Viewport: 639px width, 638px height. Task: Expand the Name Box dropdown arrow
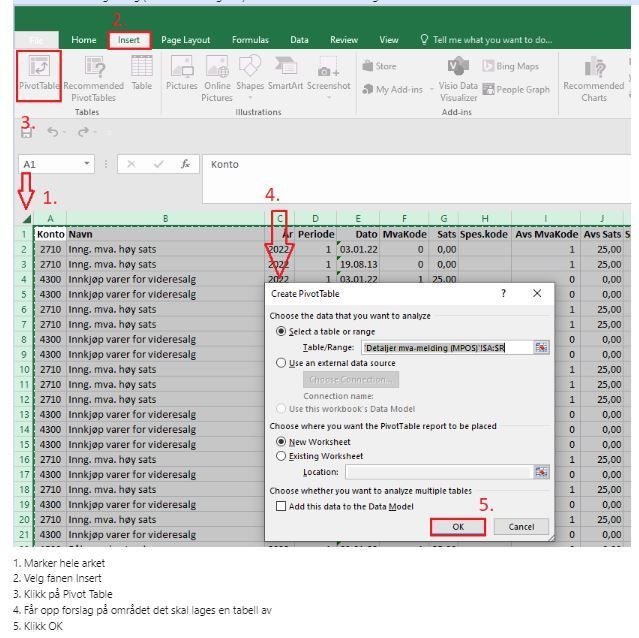click(87, 164)
